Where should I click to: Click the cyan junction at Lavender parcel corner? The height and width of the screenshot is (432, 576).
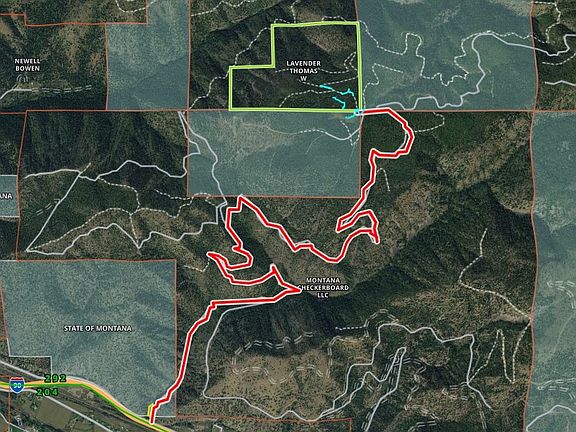356,114
